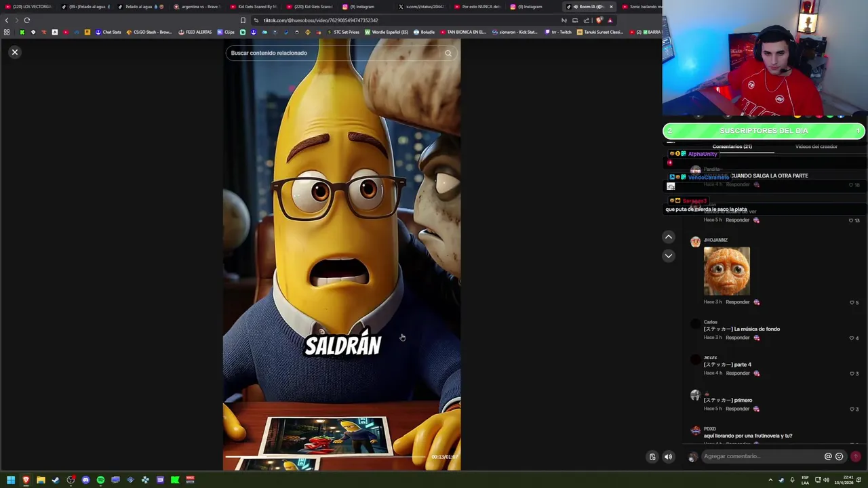Open the 'Wordle Español (ES)' bookmark
Viewport: 868px width, 488px height.
[387, 32]
